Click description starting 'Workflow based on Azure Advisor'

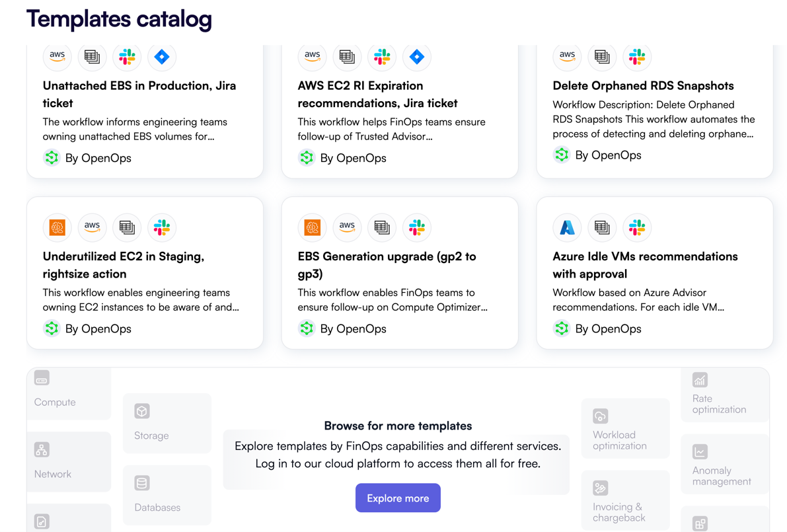[638, 299]
